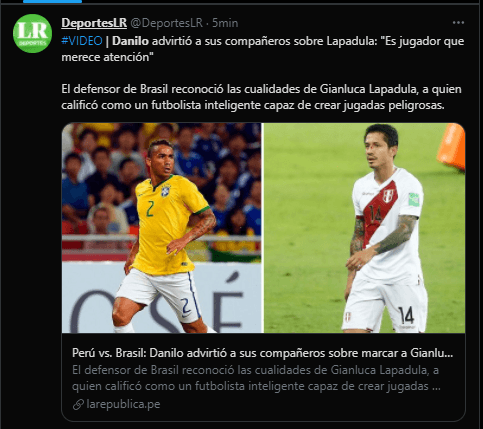Follow the #VIDEO hashtag
This screenshot has height=429, width=483.
(x=82, y=41)
